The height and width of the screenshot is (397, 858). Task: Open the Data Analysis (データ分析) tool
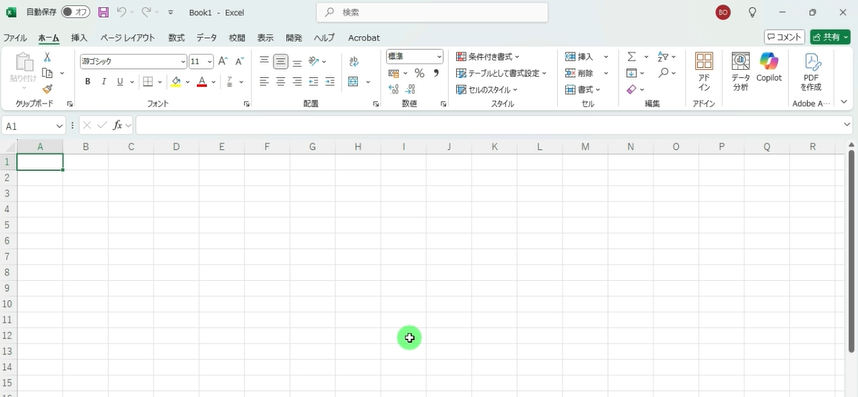coord(740,71)
